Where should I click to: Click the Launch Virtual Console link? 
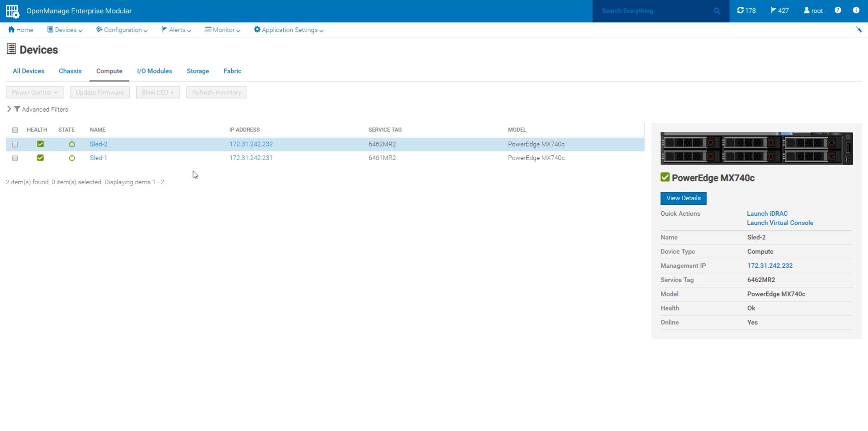780,223
